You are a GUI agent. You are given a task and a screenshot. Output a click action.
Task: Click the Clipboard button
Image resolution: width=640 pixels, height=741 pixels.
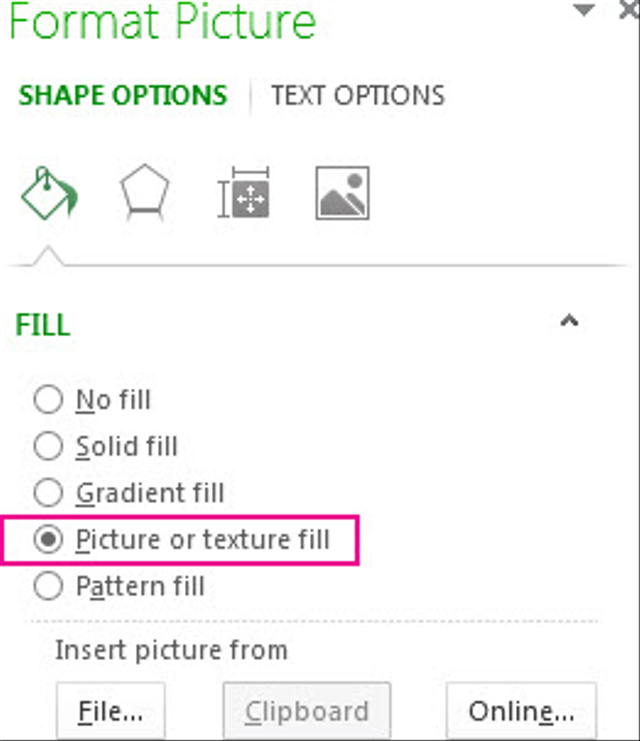[x=307, y=711]
